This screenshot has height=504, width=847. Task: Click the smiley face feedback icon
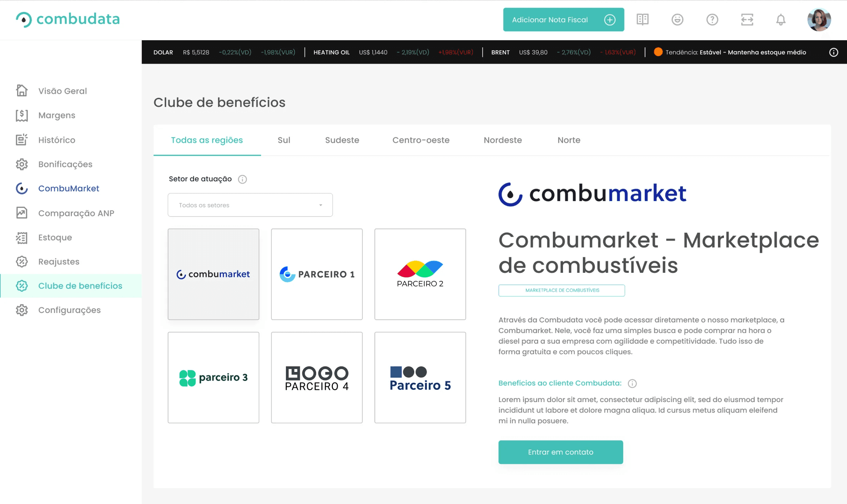click(677, 19)
